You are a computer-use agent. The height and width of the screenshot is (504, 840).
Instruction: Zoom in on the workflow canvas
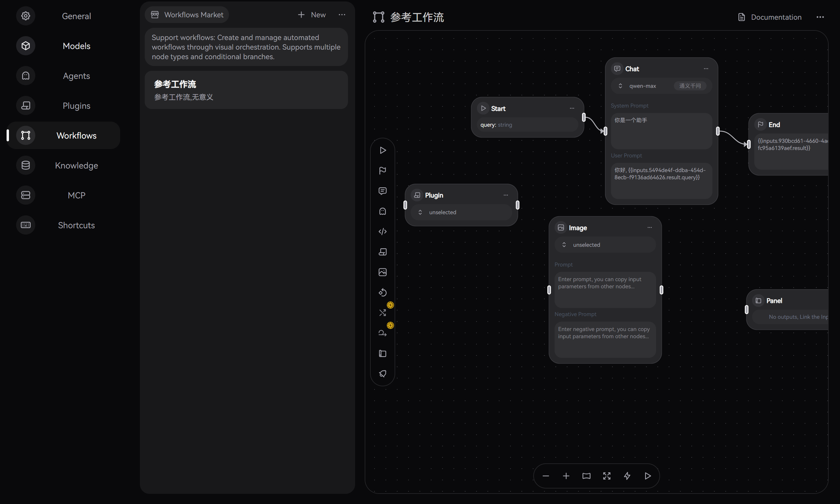click(x=566, y=476)
